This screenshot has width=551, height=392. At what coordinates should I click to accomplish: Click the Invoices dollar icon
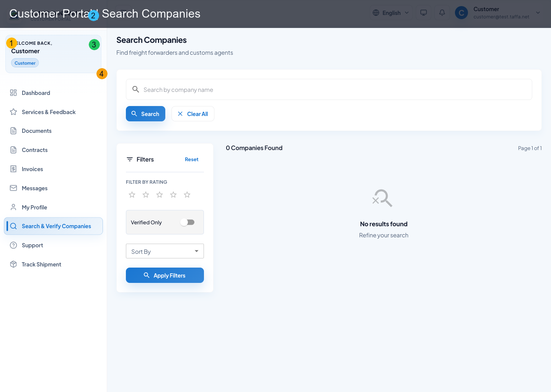[13, 169]
